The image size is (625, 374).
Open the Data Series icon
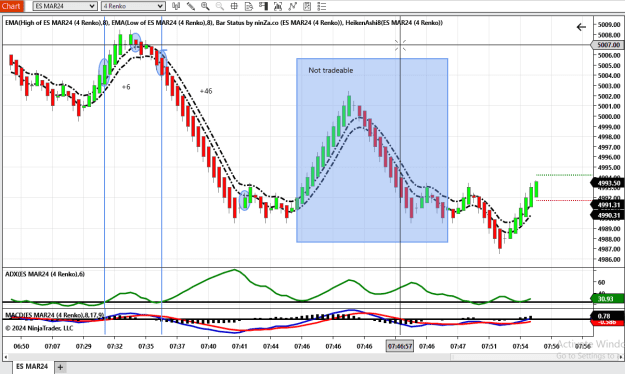(278, 6)
